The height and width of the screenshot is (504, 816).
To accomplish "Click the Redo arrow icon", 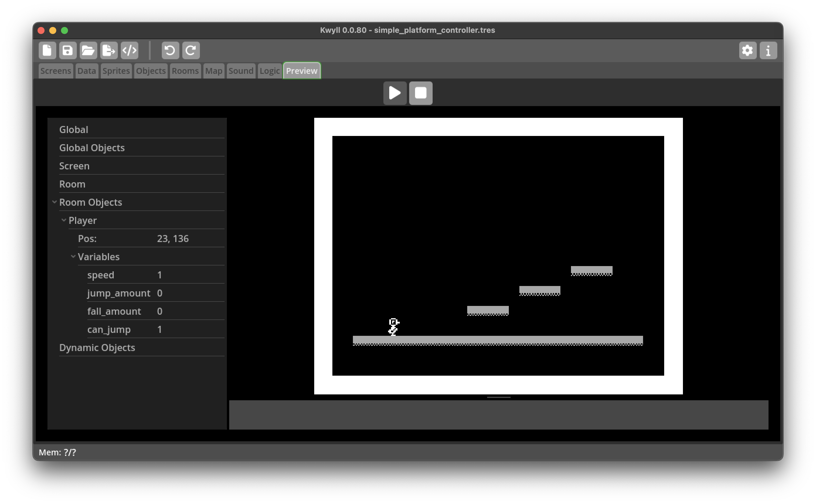I will point(191,50).
